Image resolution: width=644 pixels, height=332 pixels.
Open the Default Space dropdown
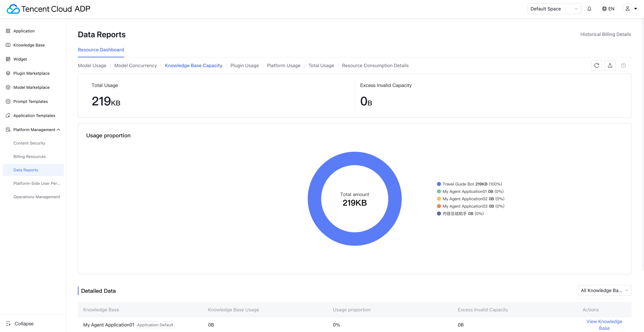554,9
